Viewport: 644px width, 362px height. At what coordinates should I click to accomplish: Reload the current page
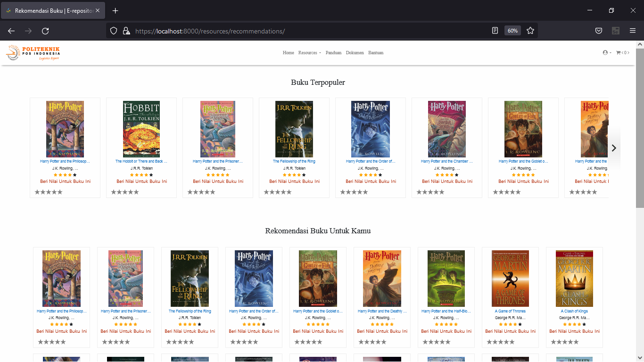click(45, 31)
